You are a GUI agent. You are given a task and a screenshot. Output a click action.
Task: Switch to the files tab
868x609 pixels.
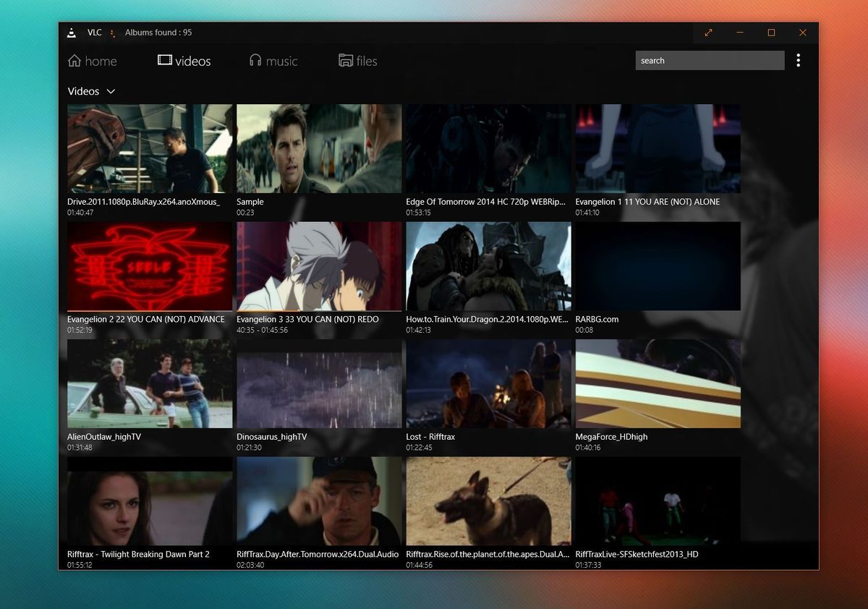click(x=366, y=61)
